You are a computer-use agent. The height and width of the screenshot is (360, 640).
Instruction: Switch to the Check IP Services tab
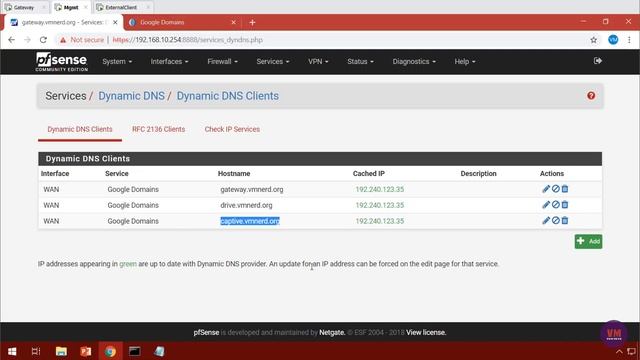click(232, 129)
